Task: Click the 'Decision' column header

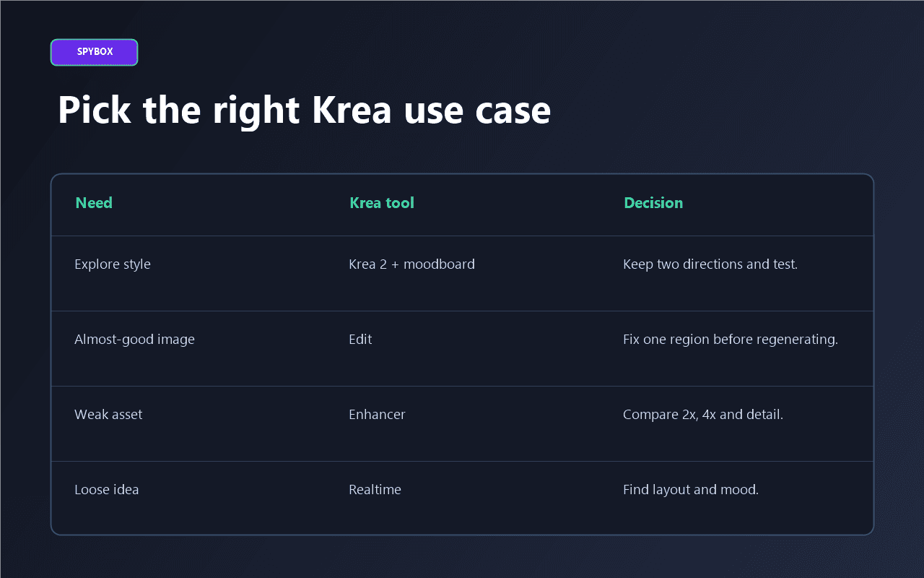Action: point(653,203)
